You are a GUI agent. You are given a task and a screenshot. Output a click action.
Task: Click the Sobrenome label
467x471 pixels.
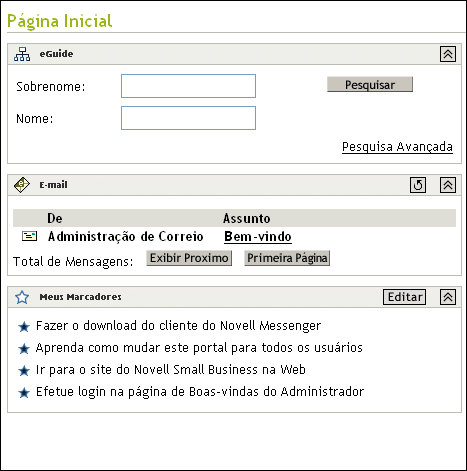(51, 87)
